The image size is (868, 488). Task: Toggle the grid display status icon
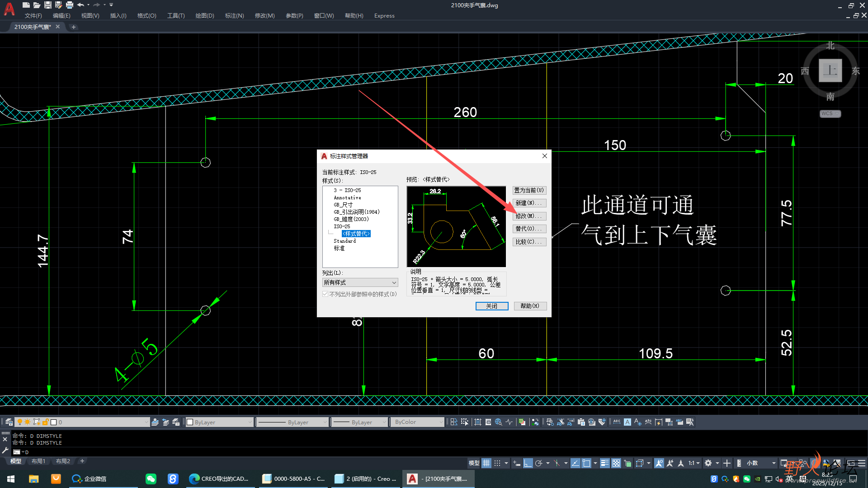(x=486, y=463)
